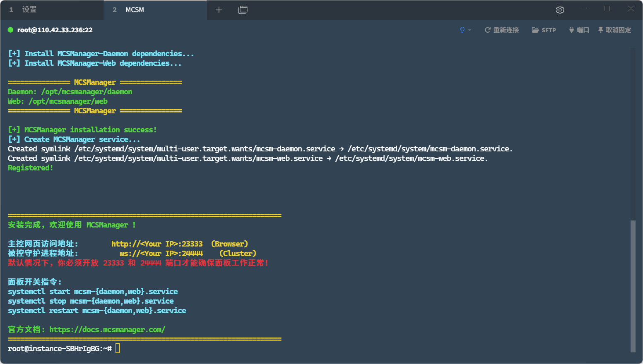The image size is (643, 364).
Task: Minimize the terminal window
Action: pyautogui.click(x=584, y=9)
